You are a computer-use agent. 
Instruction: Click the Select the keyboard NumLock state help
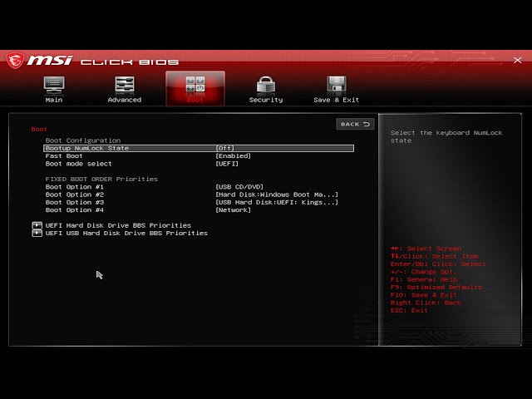click(446, 136)
